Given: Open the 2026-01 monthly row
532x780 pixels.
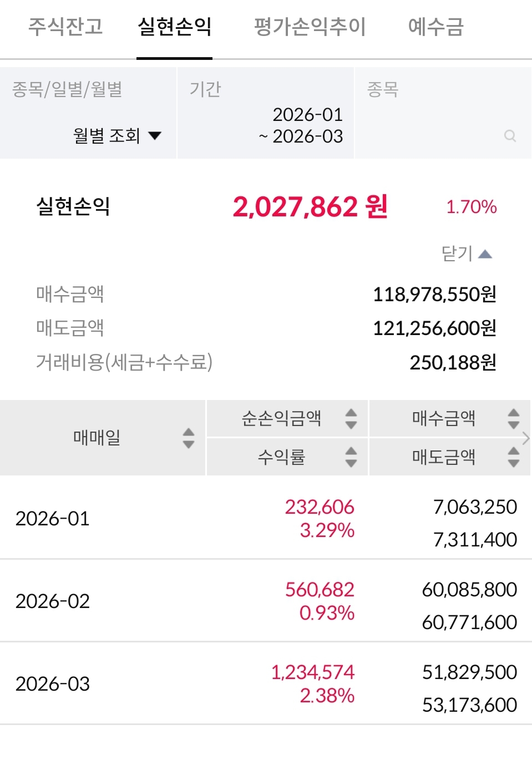Looking at the screenshot, I should click(53, 519).
